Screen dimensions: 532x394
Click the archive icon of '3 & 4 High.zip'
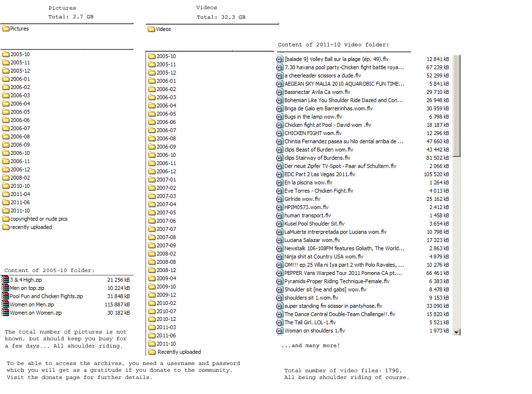coord(5,280)
